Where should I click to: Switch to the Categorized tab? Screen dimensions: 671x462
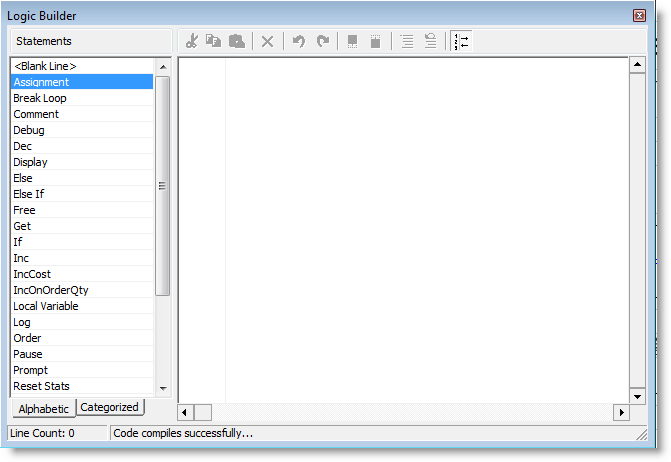point(110,407)
